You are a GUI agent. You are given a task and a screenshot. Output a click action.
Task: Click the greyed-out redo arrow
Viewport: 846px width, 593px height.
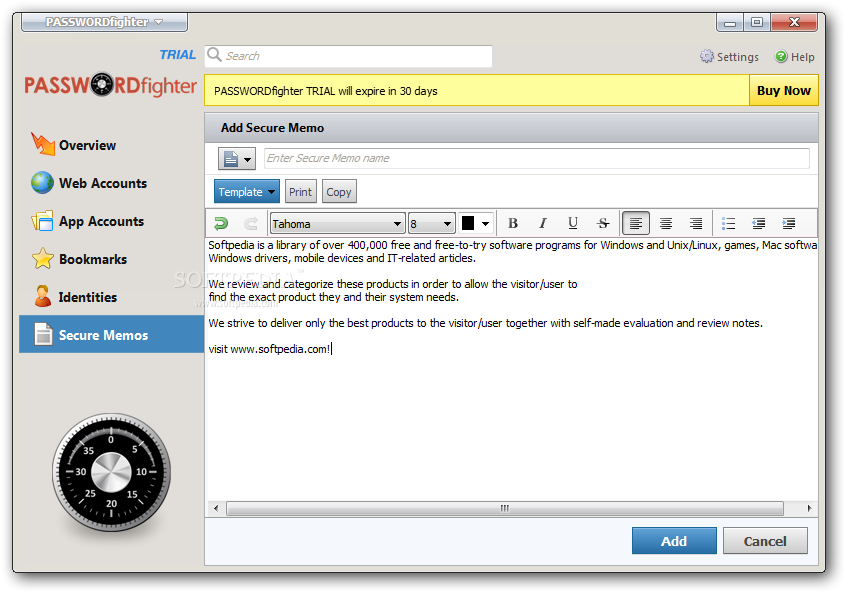tap(251, 223)
